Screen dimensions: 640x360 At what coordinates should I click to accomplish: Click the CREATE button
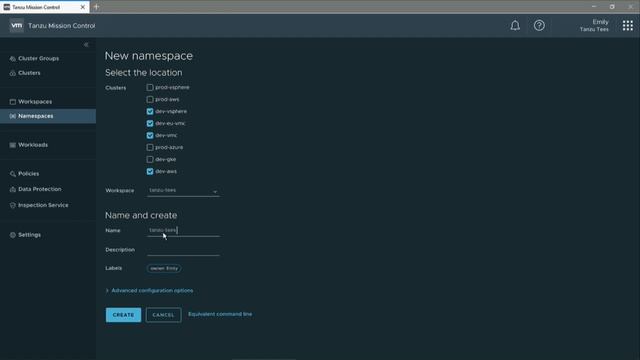click(123, 315)
